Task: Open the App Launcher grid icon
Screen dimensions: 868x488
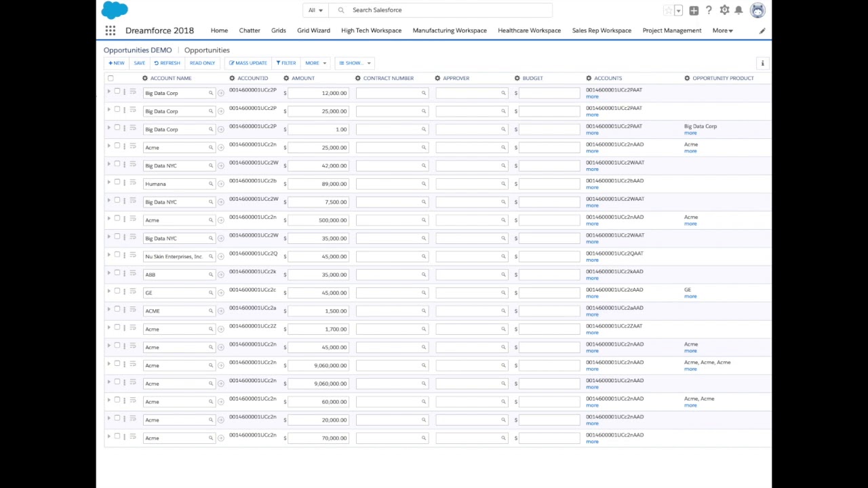Action: (x=110, y=30)
